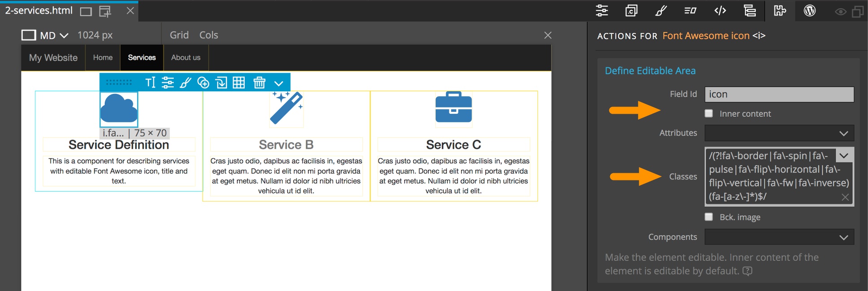Click the Service B heading
868x291 pixels.
tap(286, 145)
